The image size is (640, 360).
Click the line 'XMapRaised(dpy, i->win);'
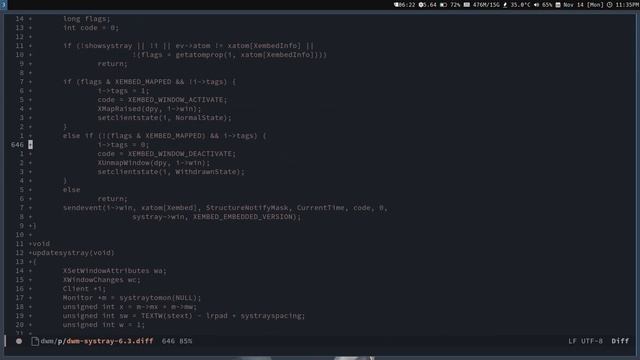[x=149, y=109]
